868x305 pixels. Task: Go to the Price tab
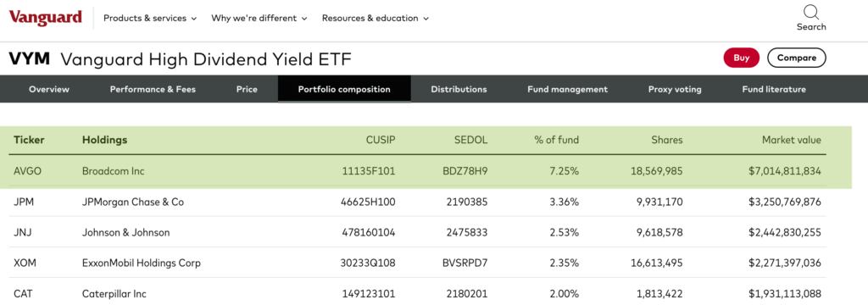pos(247,89)
